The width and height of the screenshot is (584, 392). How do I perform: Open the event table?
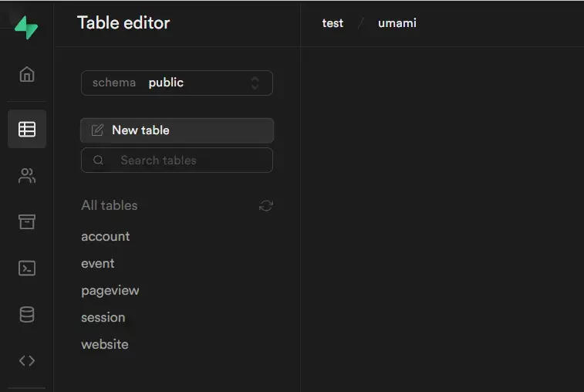tap(98, 263)
